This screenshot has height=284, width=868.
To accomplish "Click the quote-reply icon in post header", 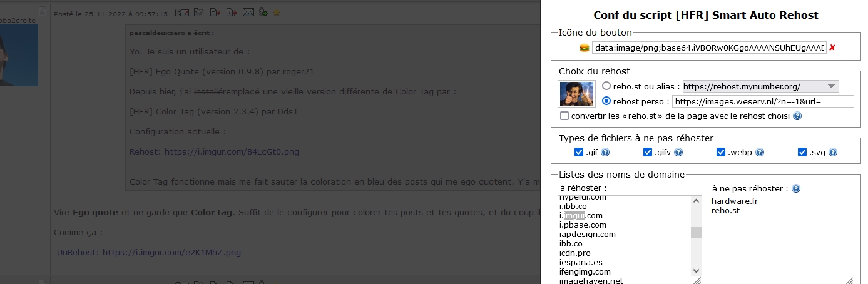I will 182,12.
